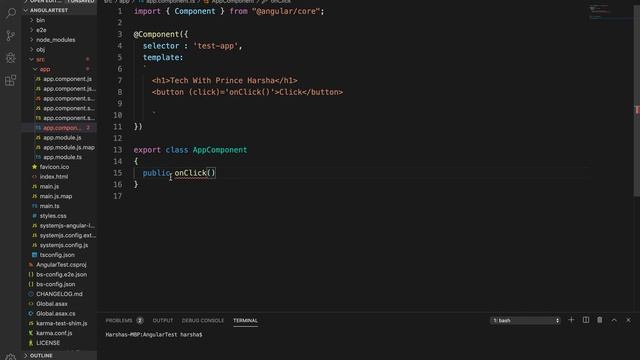This screenshot has width=640, height=360.
Task: Open the selected app.component TypeScript file
Action: click(x=59, y=128)
